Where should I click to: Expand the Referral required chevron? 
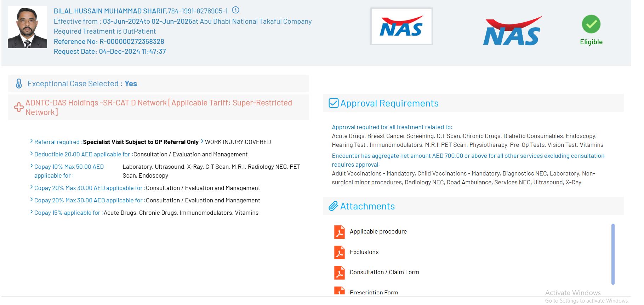[32, 141]
